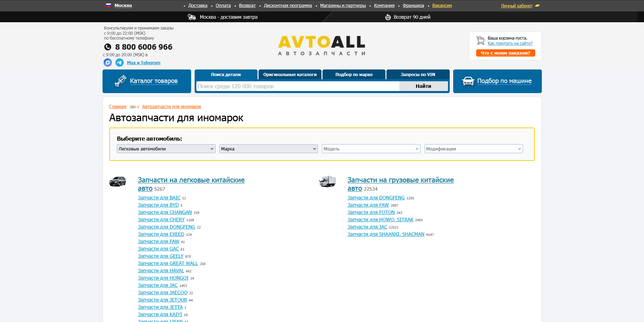Open Франшиза in top menu
The image size is (644, 322).
coord(413,6)
